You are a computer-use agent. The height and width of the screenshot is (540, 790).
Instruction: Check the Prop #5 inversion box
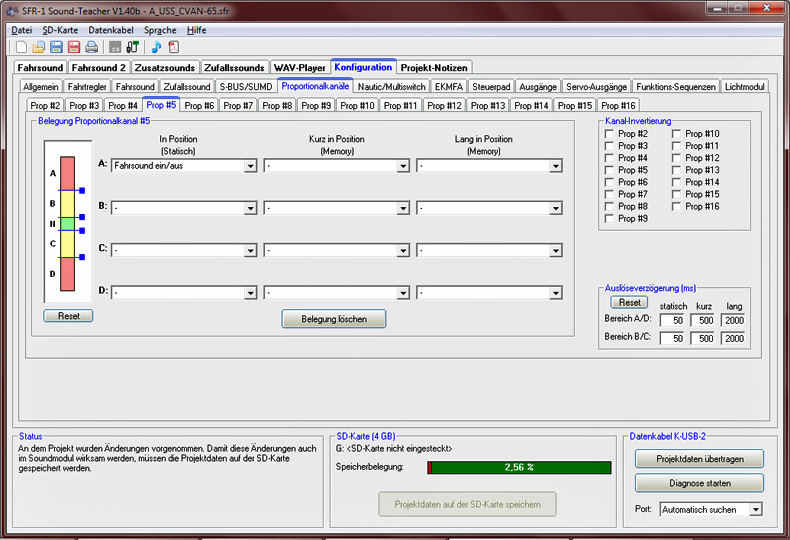click(x=609, y=170)
